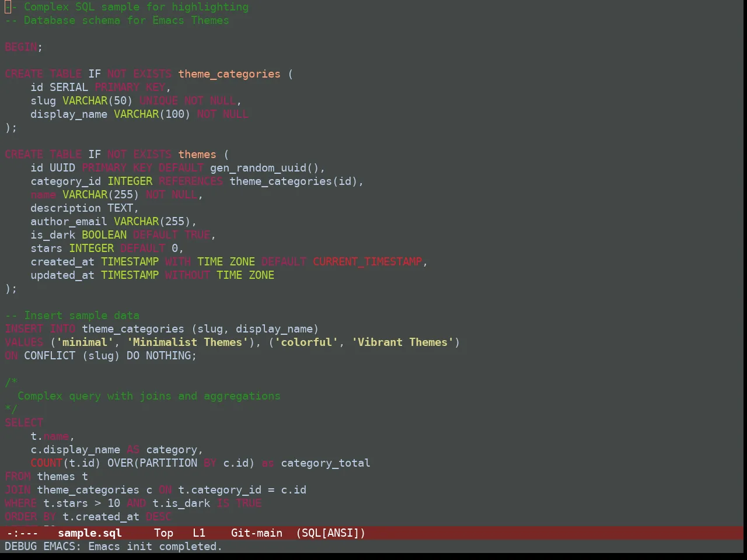747x560 pixels.
Task: Click the CONFLICT word in ON CONFLICT line
Action: point(50,356)
